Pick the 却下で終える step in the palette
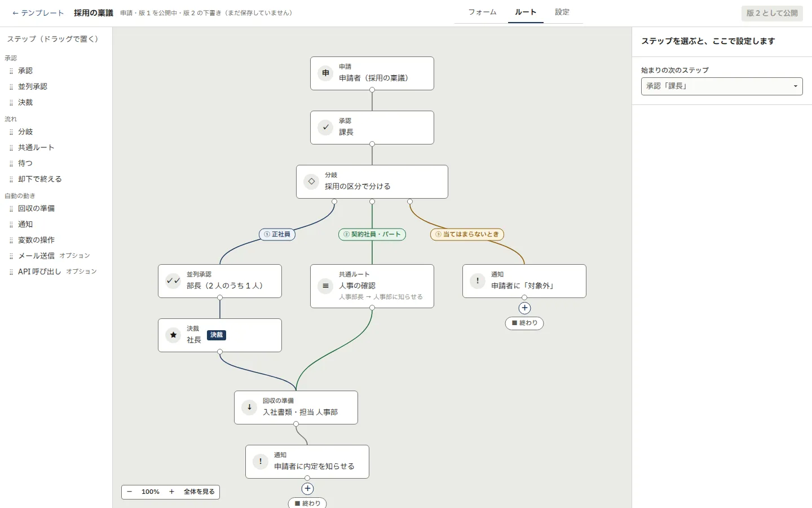This screenshot has width=812, height=508. point(40,179)
